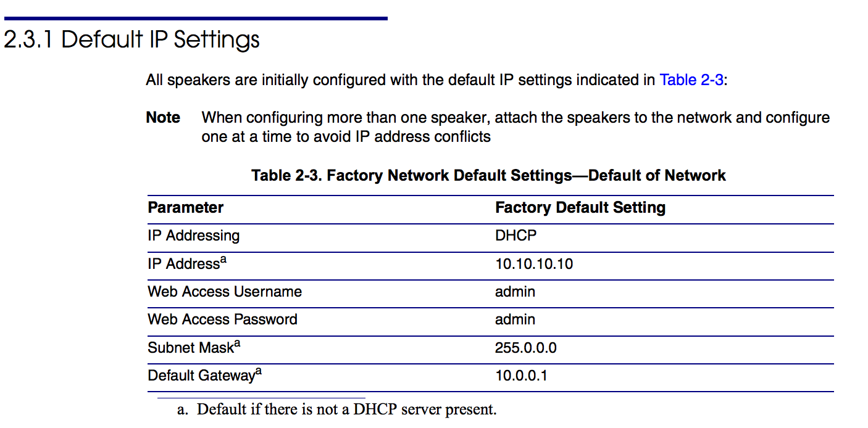Open the Table 2-3 cross-reference link
868x428 pixels.
pyautogui.click(x=691, y=80)
